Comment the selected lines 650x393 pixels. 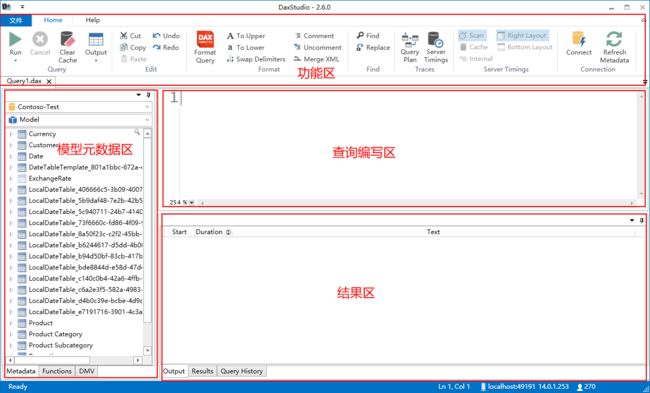tap(314, 36)
